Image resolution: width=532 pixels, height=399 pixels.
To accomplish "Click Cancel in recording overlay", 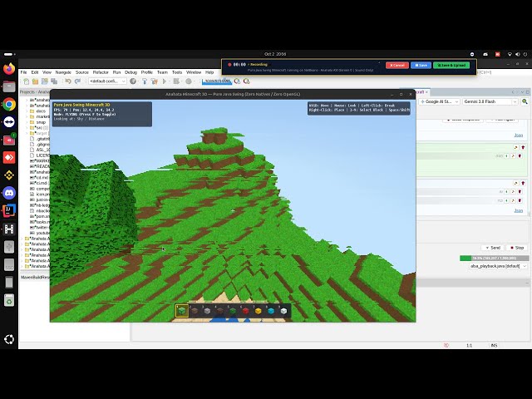I will pyautogui.click(x=397, y=65).
